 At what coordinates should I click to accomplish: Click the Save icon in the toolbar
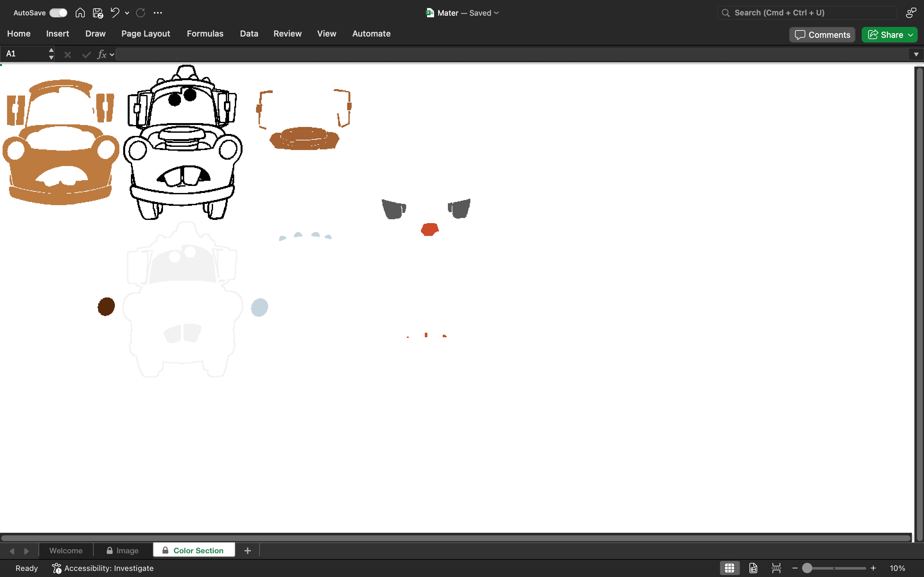[98, 13]
